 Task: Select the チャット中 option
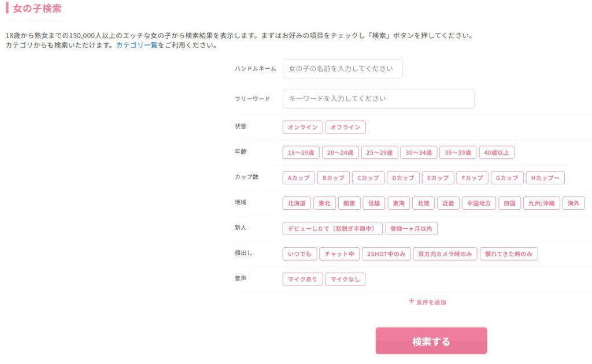(339, 254)
